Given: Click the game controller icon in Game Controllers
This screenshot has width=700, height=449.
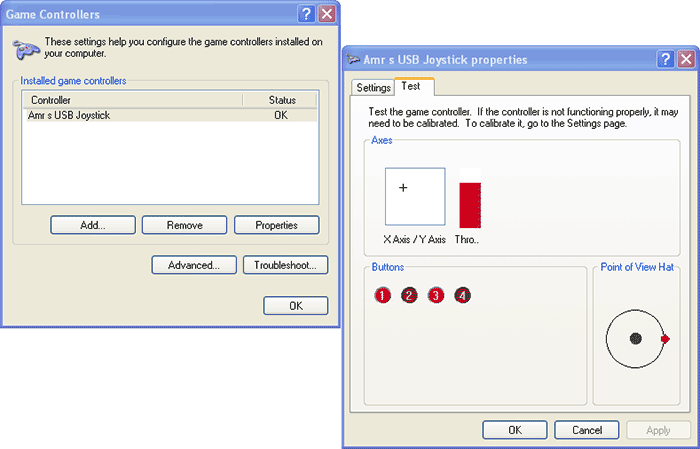Looking at the screenshot, I should pos(25,49).
